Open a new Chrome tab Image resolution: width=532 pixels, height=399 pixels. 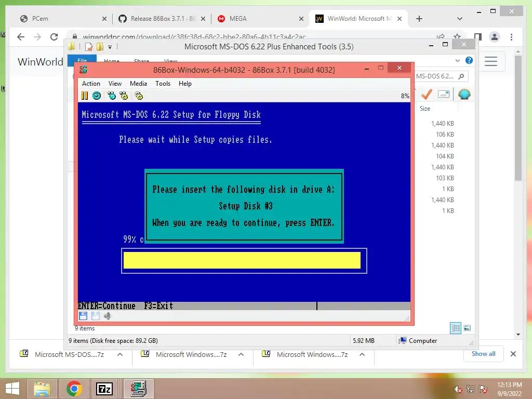click(x=419, y=19)
